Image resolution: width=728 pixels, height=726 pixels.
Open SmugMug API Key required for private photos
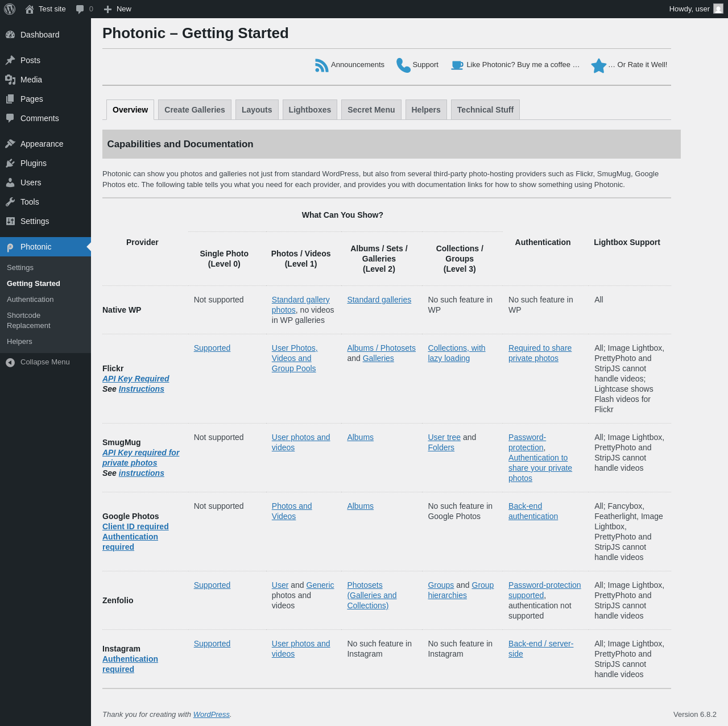140,458
